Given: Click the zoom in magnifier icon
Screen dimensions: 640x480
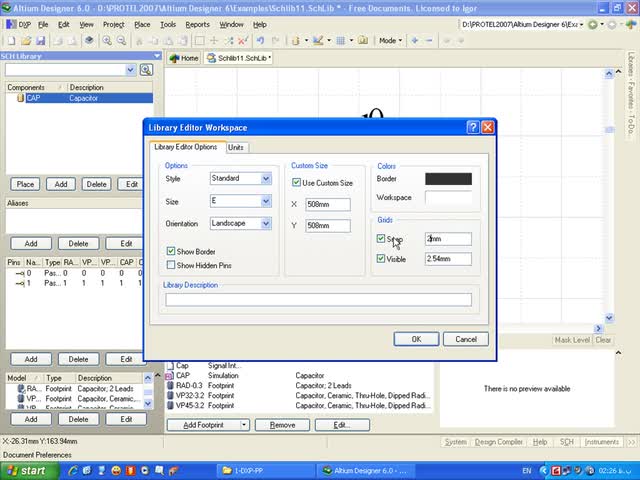Looking at the screenshot, I should point(107,41).
